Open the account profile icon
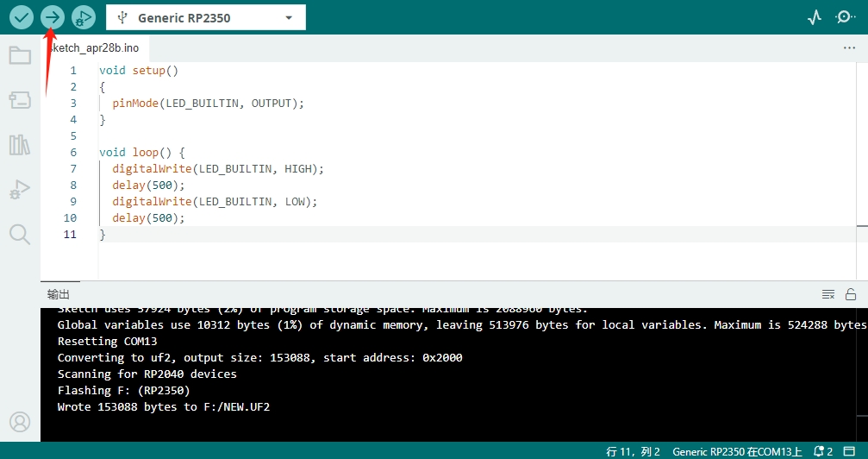The height and width of the screenshot is (459, 868). (x=19, y=422)
